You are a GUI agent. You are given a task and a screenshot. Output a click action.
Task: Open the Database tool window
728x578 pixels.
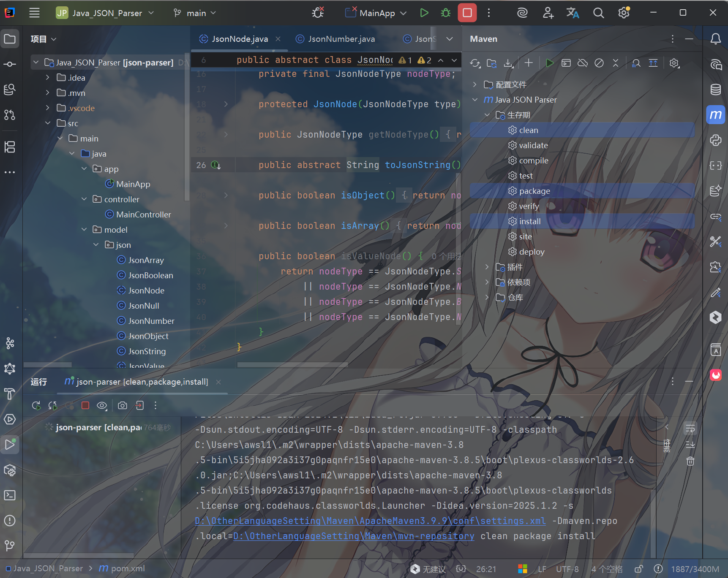pos(715,90)
